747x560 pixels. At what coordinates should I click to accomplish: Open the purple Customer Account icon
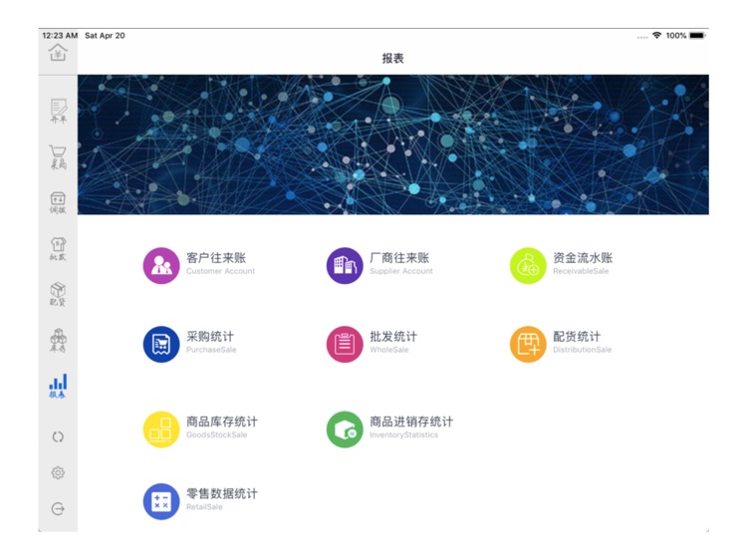(161, 265)
